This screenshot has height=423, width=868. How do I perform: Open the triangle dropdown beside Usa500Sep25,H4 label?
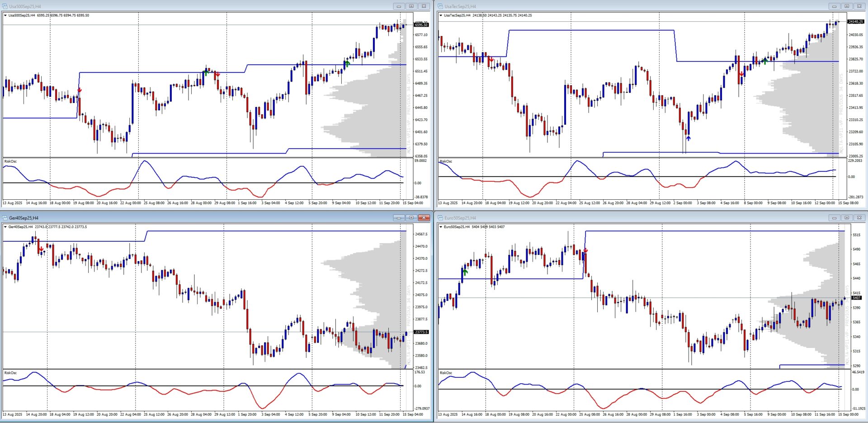[x=5, y=15]
